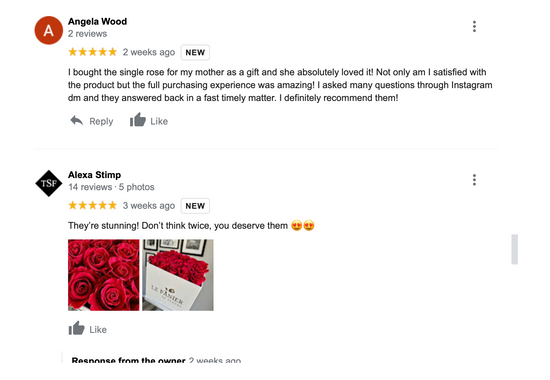The width and height of the screenshot is (550, 380).
Task: Click the Reply arrow icon
Action: [76, 121]
